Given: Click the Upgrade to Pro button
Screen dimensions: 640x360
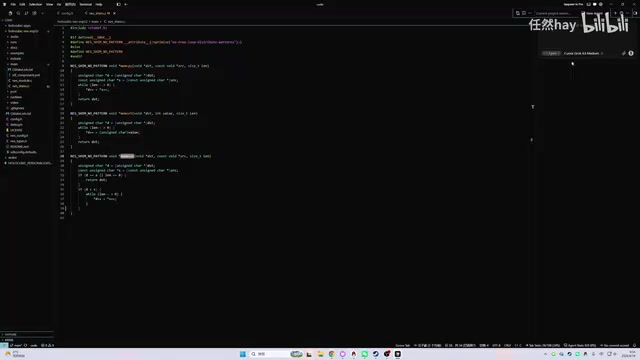Looking at the screenshot, I should click(573, 4).
